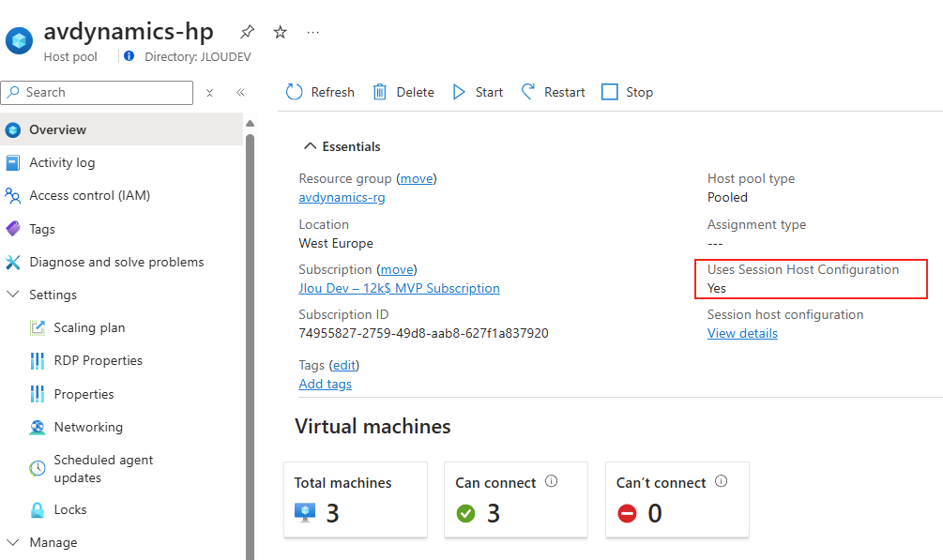Click the Total machines monitor icon
The width and height of the screenshot is (943, 560).
305,513
